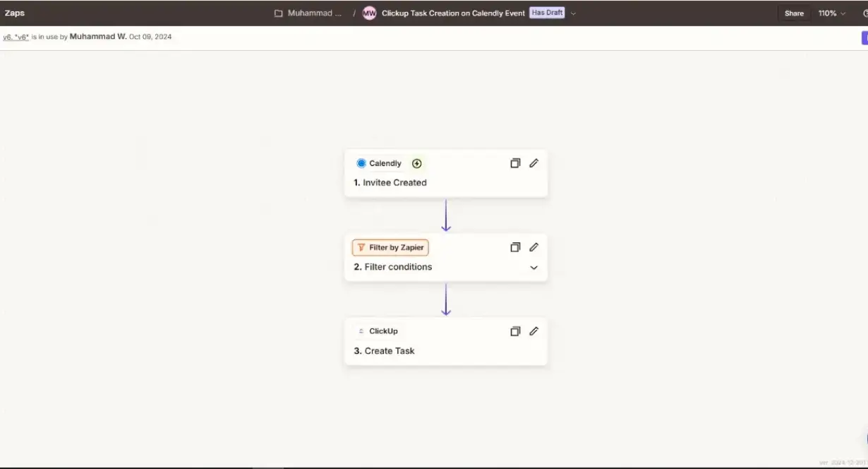This screenshot has width=868, height=469.
Task: Open the 110% zoom dropdown
Action: [831, 13]
